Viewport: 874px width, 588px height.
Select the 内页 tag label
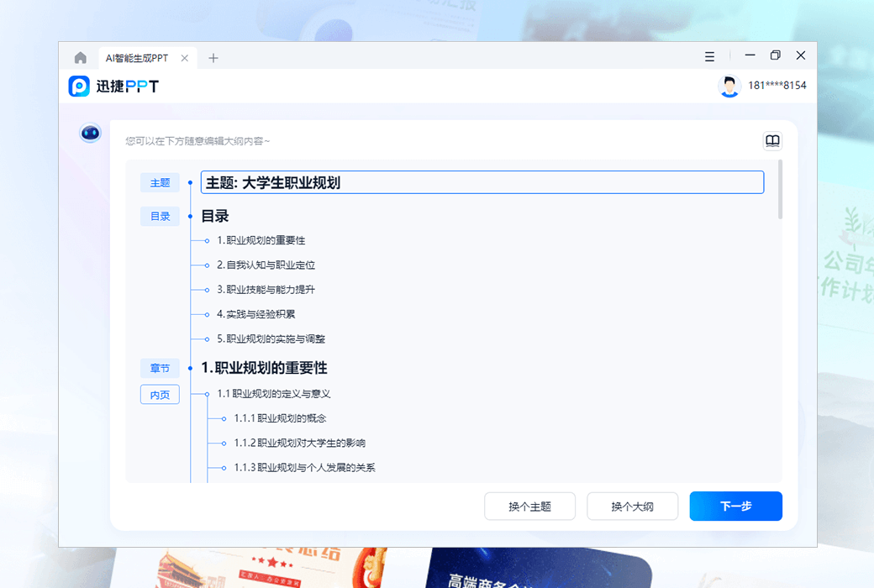tap(160, 395)
